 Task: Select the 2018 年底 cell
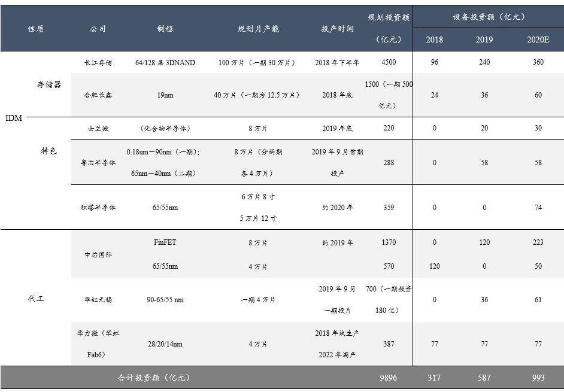(337, 95)
